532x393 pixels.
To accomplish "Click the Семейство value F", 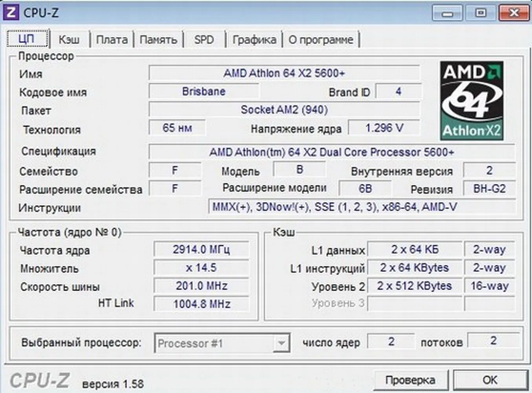I will [175, 171].
